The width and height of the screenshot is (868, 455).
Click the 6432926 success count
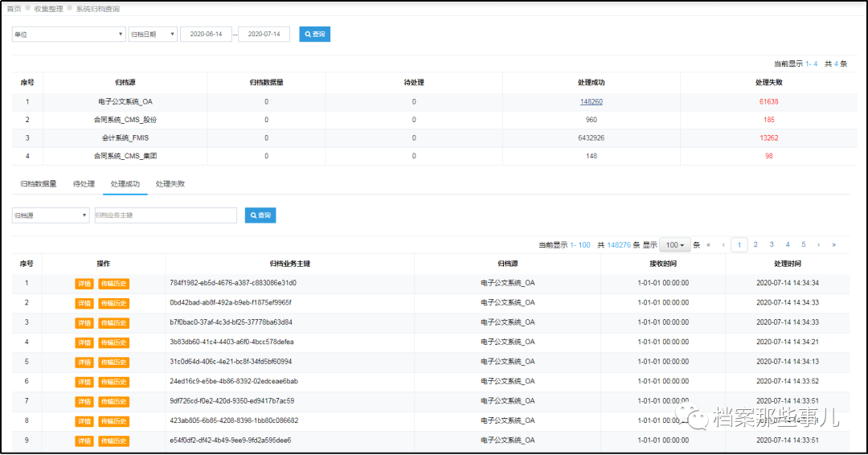tap(592, 137)
